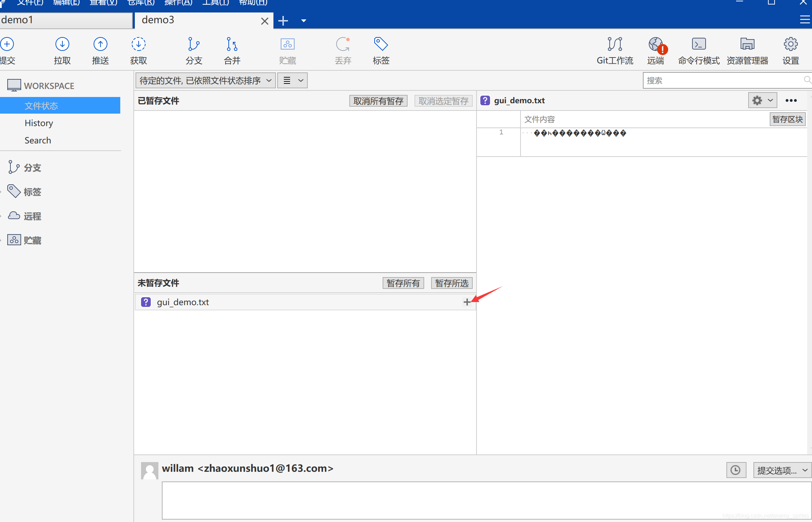
Task: Switch to the demo1 repository tab
Action: pos(66,20)
